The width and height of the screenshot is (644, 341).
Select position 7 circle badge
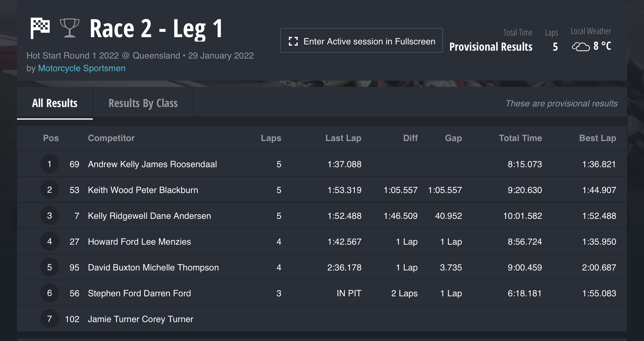(49, 319)
